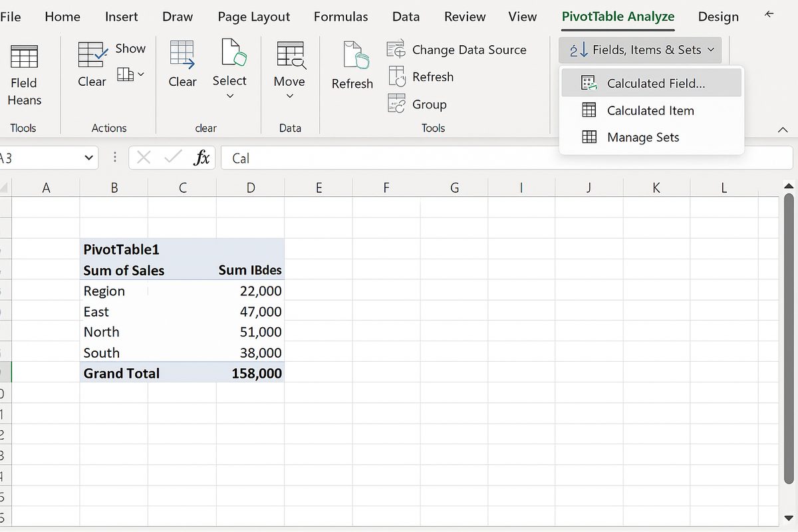Click the back arrow icon beside Design
The width and height of the screenshot is (798, 532).
[769, 14]
